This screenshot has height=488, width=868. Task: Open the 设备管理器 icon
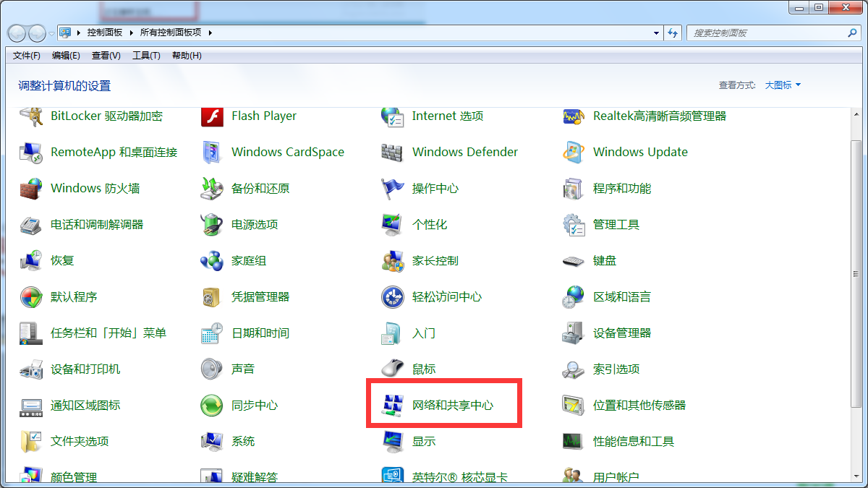573,333
